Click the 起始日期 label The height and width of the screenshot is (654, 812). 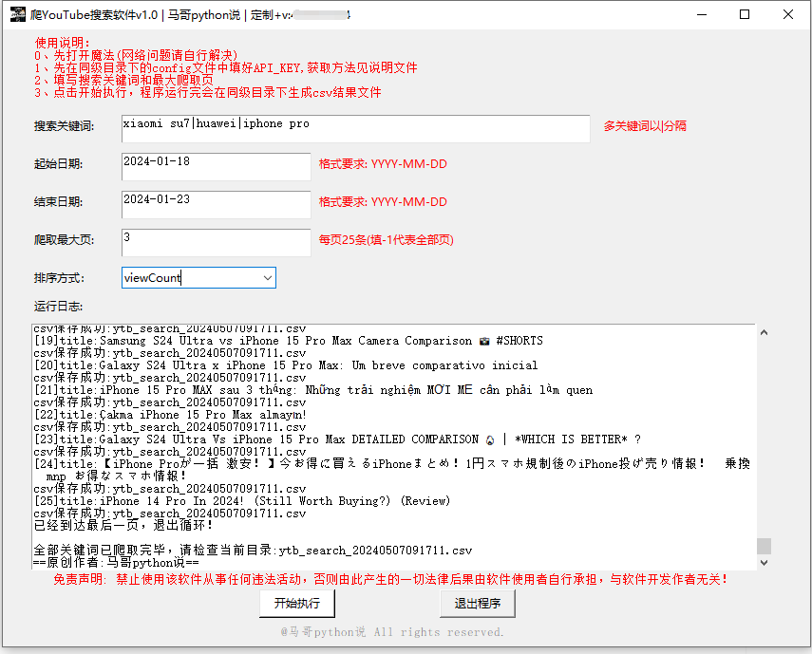pos(58,164)
